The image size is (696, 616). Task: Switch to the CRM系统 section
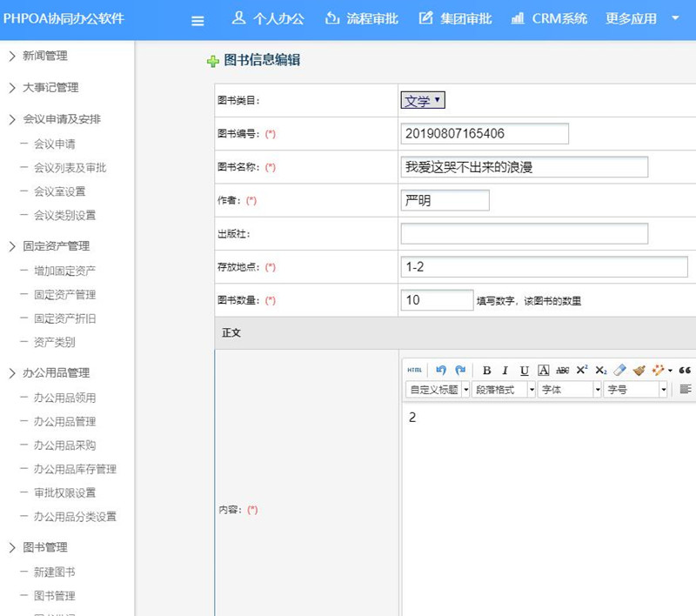pyautogui.click(x=554, y=17)
